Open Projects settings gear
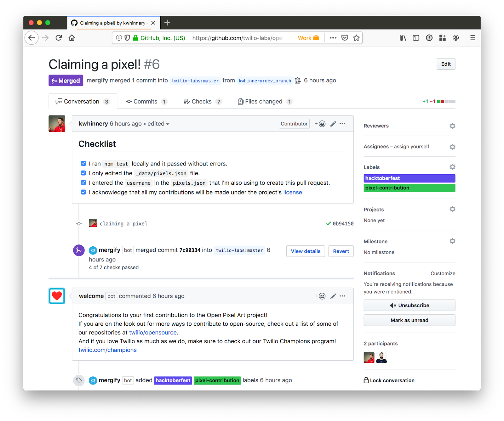 coord(452,209)
